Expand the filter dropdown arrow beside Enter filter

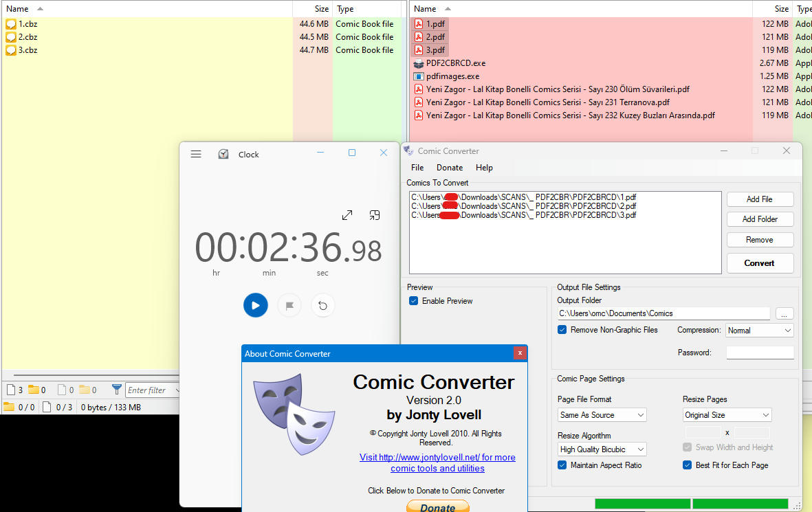click(177, 390)
